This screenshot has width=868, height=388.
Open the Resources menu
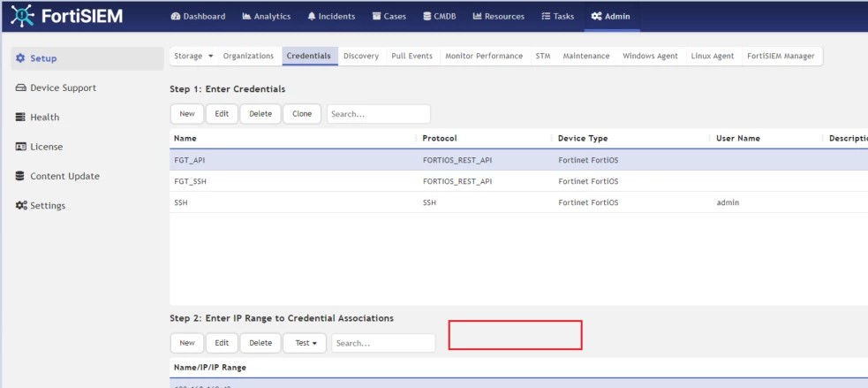499,16
